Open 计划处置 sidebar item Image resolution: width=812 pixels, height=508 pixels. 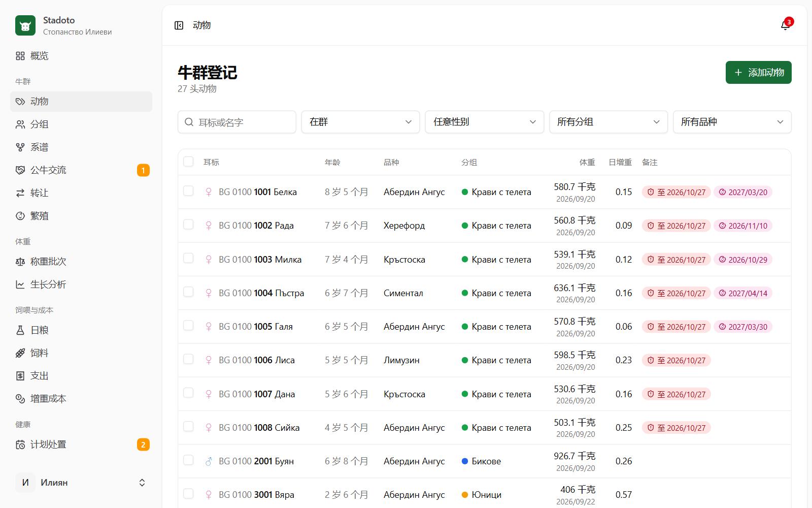click(x=81, y=444)
